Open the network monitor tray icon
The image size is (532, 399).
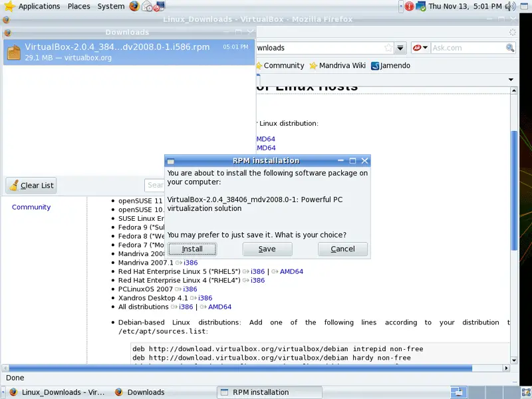tap(421, 6)
